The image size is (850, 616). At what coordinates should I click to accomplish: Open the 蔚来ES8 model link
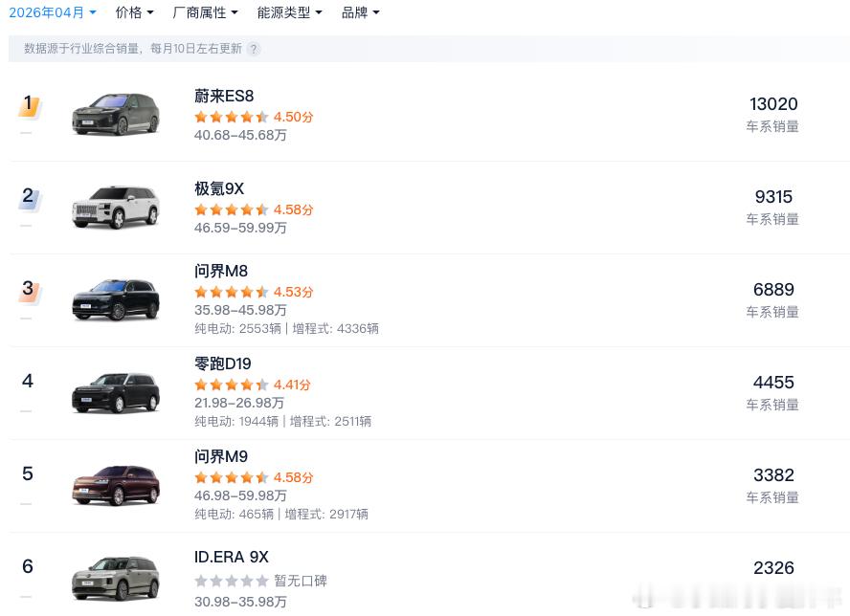(x=224, y=96)
